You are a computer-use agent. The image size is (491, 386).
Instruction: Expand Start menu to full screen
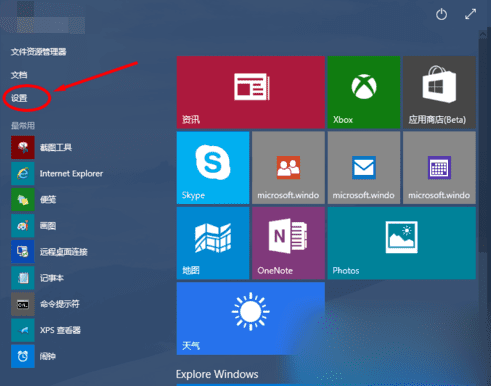(470, 14)
